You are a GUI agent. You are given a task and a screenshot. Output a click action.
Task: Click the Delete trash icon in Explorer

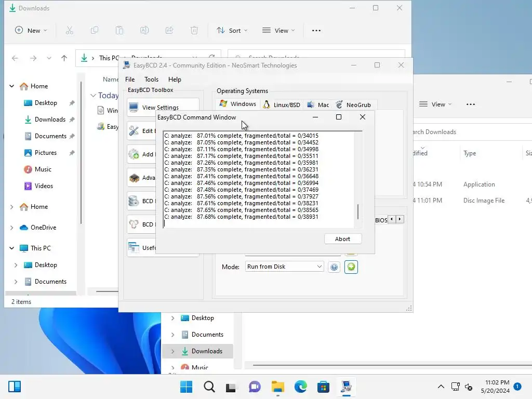(x=194, y=31)
